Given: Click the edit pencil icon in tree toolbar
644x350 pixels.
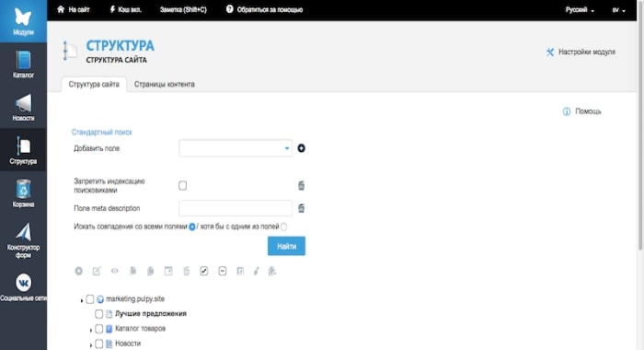Looking at the screenshot, I should pyautogui.click(x=97, y=271).
